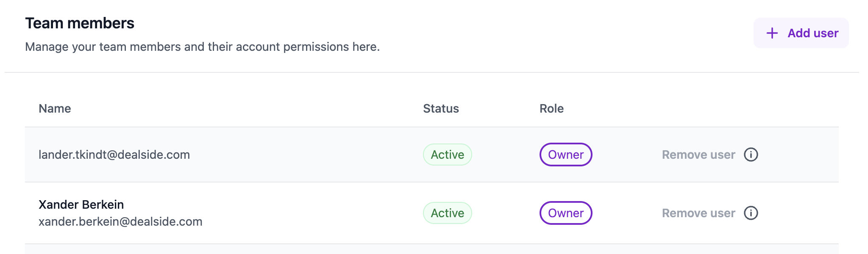Select Owner role badge for lander.tkindt

tap(565, 155)
